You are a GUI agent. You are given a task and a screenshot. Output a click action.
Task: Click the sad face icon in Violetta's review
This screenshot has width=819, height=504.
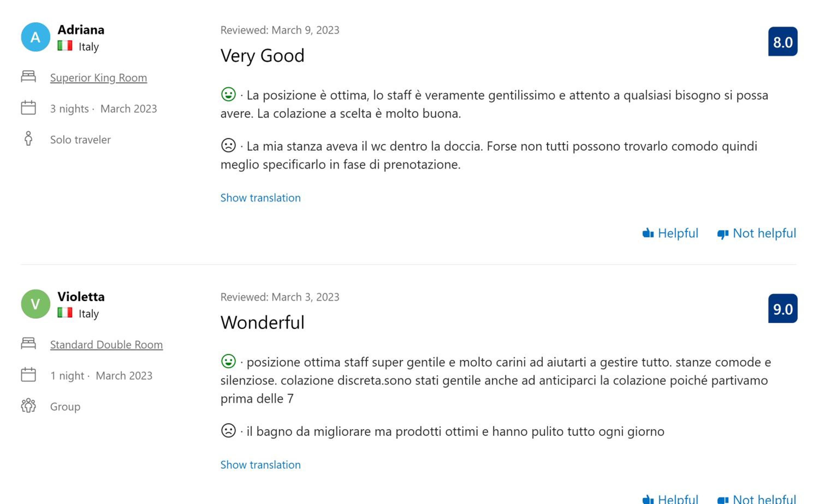click(x=229, y=430)
